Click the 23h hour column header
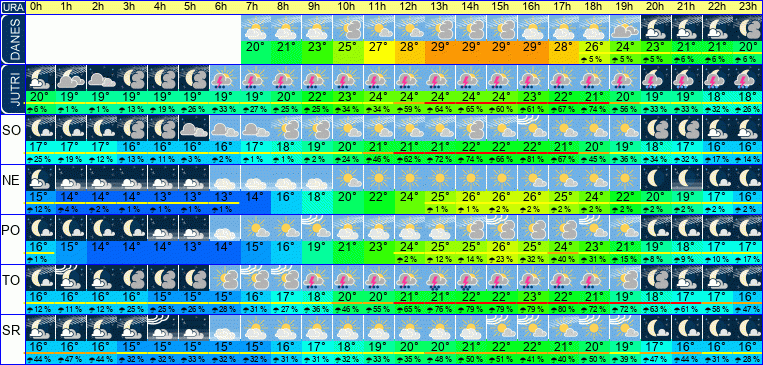 [748, 7]
